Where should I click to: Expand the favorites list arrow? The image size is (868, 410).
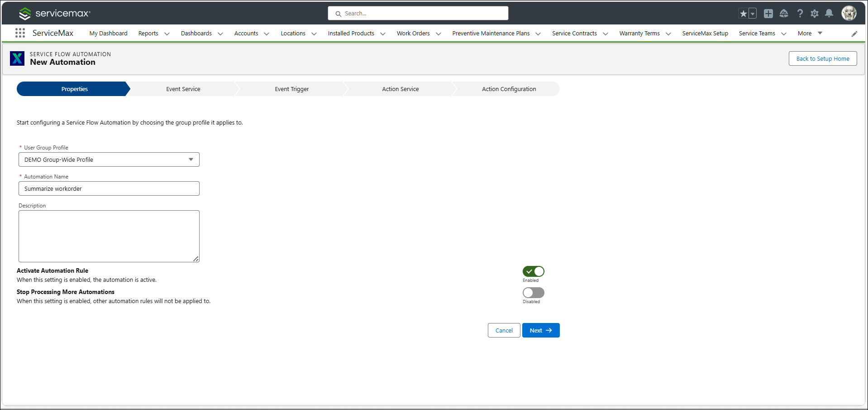coord(753,14)
